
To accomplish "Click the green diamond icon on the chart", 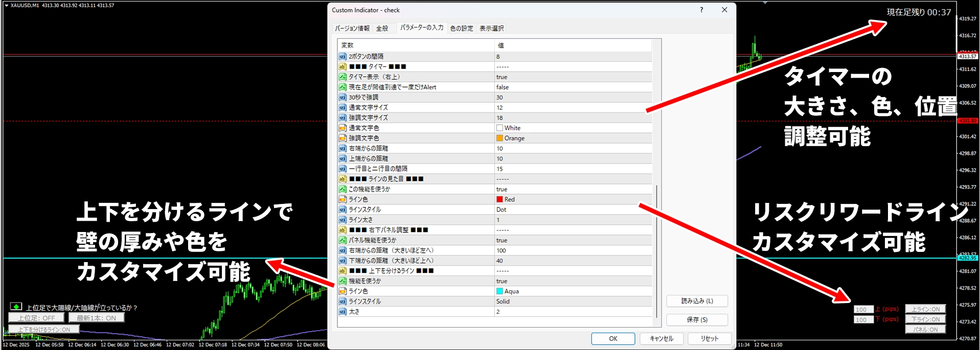I will tap(16, 307).
